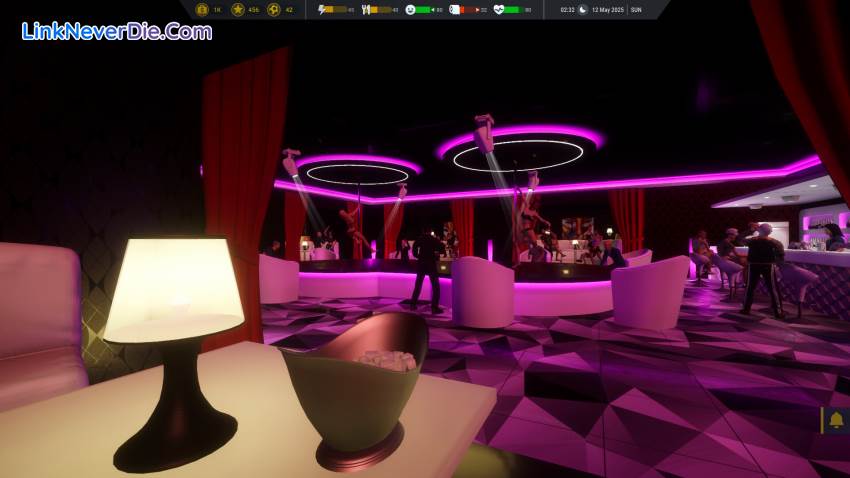This screenshot has height=478, width=850.
Task: Click the fork and knife hunger icon
Action: click(x=366, y=9)
